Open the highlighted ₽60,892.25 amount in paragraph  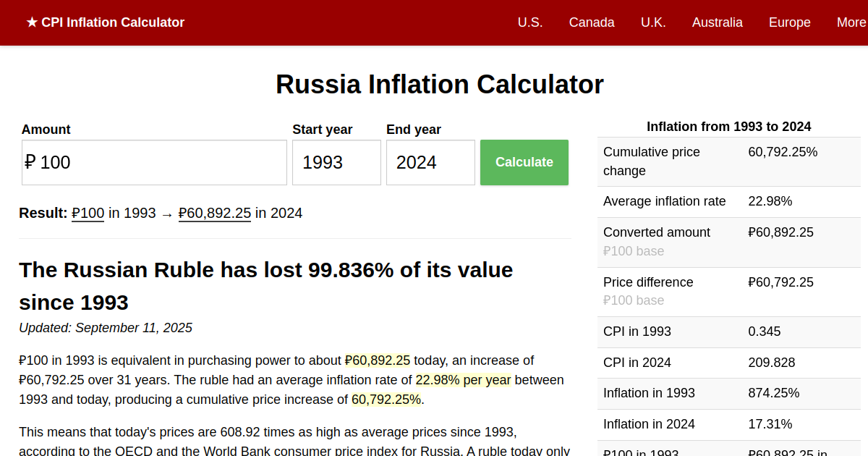point(377,360)
